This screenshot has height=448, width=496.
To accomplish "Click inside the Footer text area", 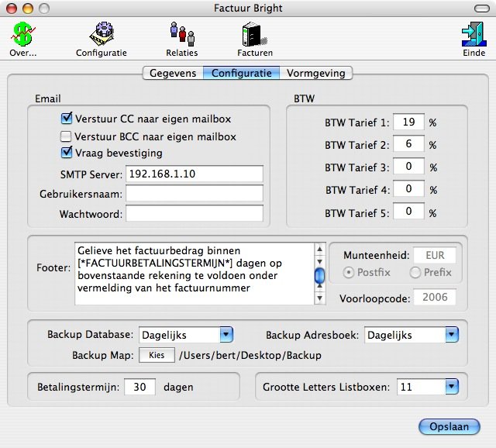I will (195, 274).
